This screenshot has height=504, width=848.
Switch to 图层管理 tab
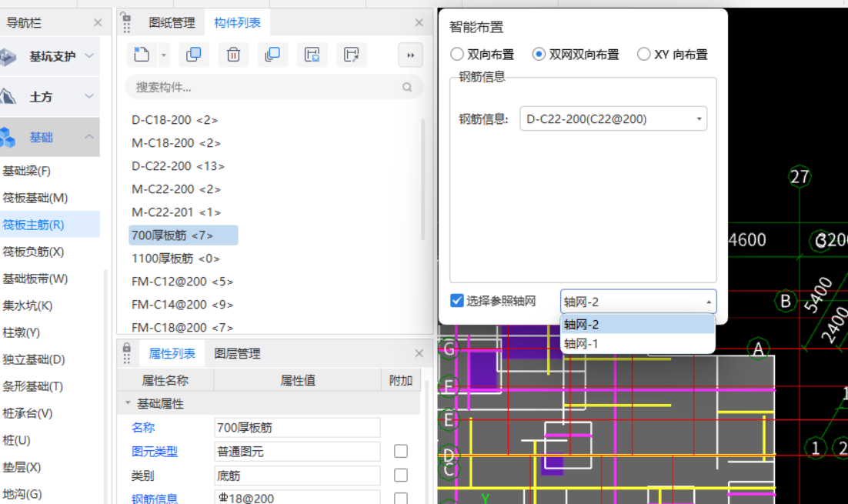tap(238, 353)
